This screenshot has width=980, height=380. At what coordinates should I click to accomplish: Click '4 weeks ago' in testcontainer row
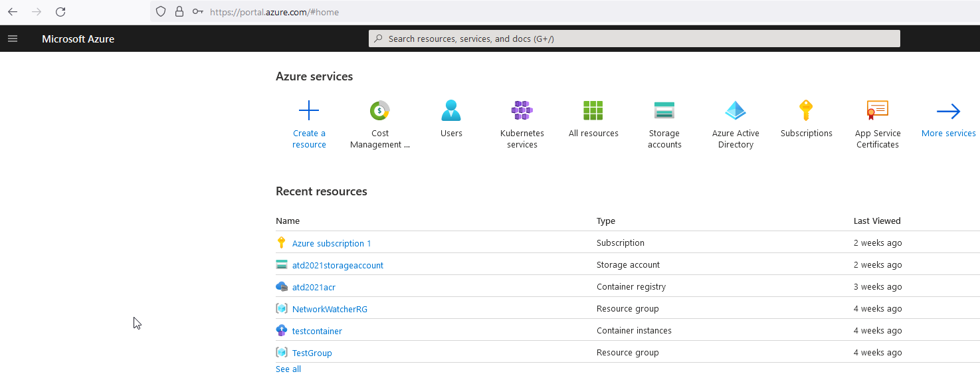878,330
